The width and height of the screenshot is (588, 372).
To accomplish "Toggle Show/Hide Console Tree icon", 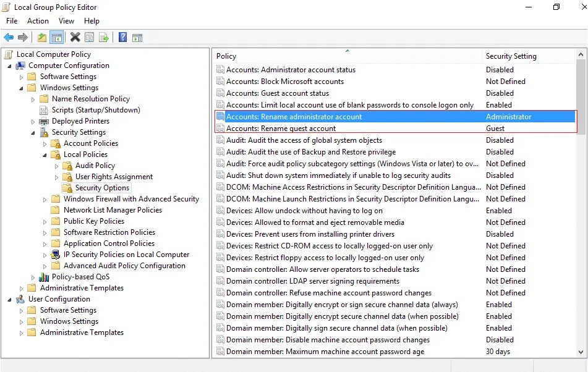I will [57, 38].
